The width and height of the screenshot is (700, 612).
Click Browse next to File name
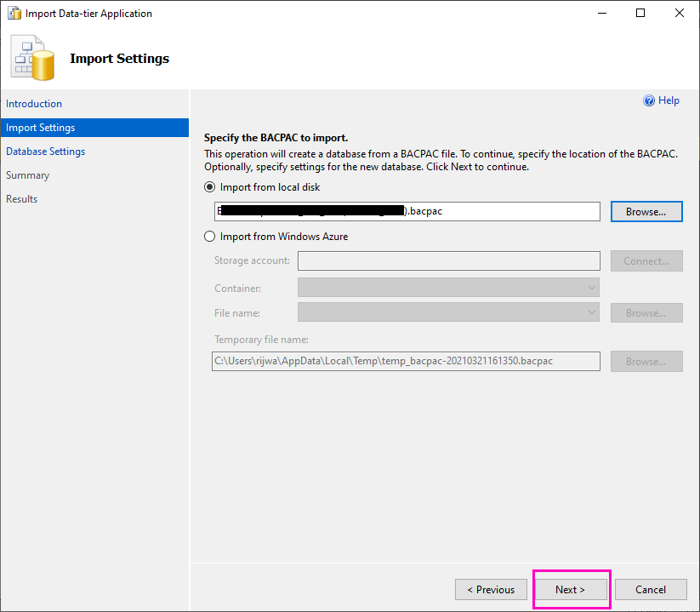coord(646,312)
